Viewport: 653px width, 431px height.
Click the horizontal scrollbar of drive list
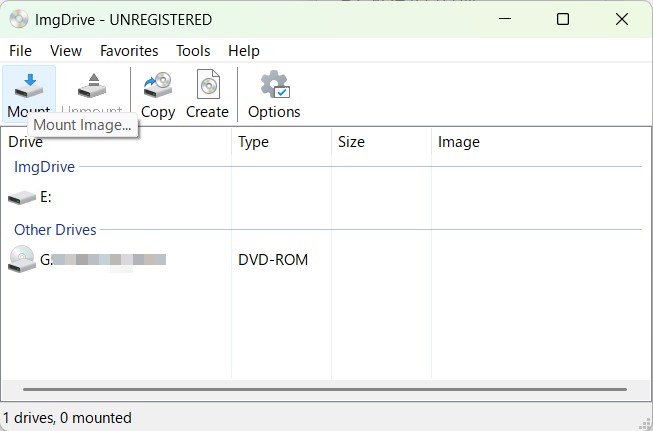pyautogui.click(x=325, y=390)
